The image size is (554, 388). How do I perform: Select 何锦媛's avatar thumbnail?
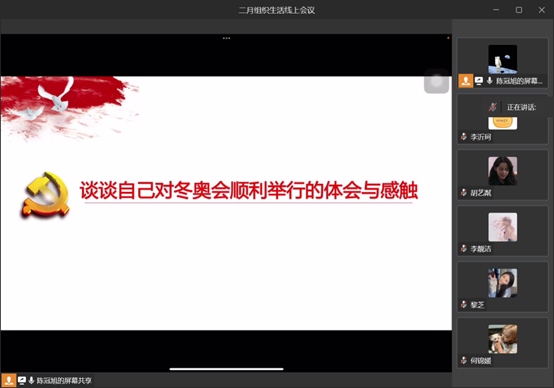tap(502, 339)
